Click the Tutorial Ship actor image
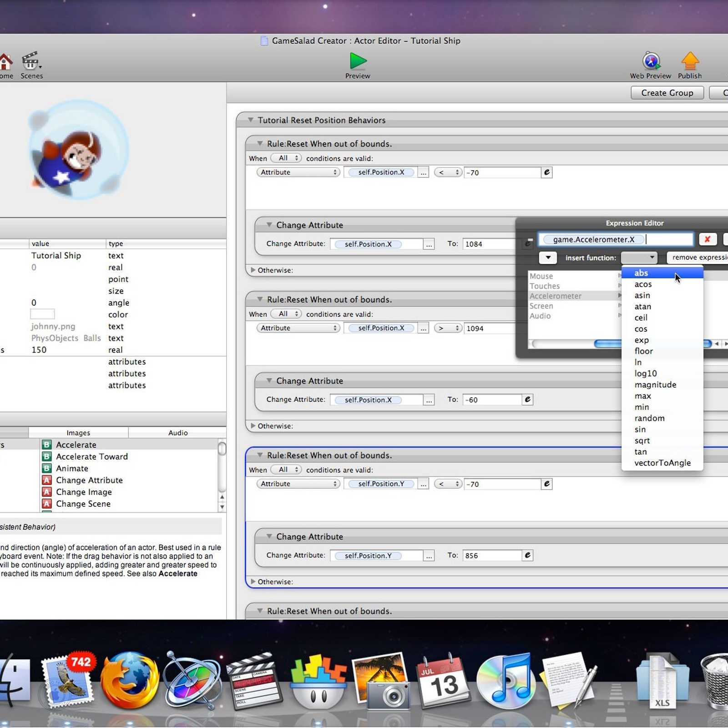This screenshot has width=728, height=728. click(x=78, y=150)
